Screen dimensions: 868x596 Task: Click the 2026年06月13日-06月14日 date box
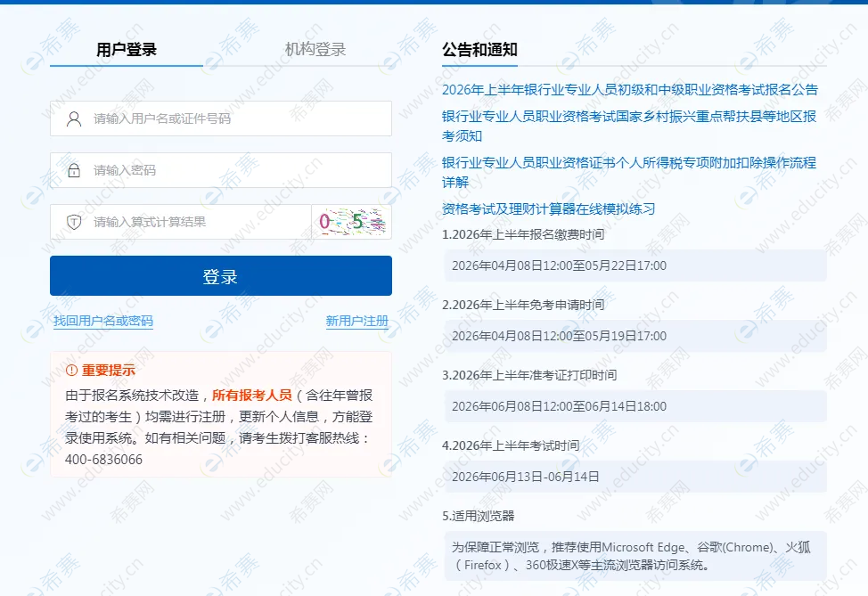(x=635, y=477)
